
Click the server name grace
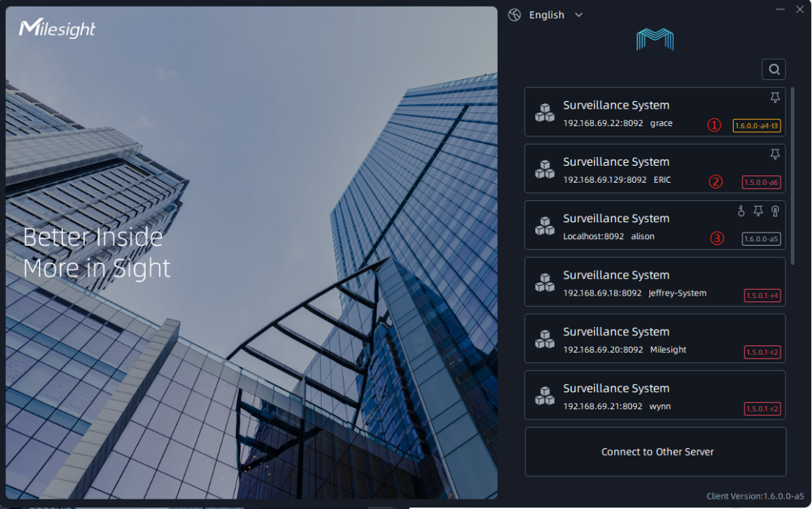click(661, 123)
